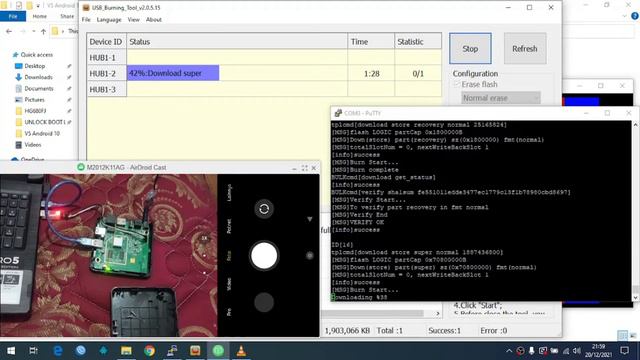Click the Device ID column header
The image size is (640, 360).
(x=106, y=42)
